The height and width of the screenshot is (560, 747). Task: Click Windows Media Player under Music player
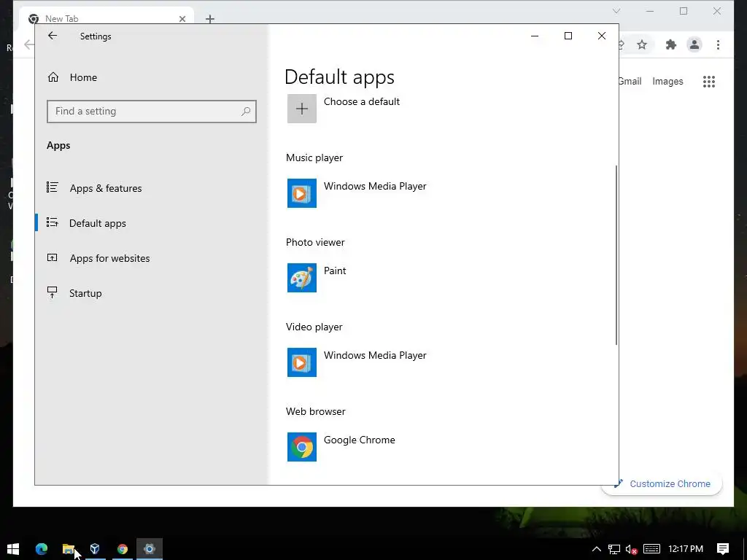pos(375,186)
